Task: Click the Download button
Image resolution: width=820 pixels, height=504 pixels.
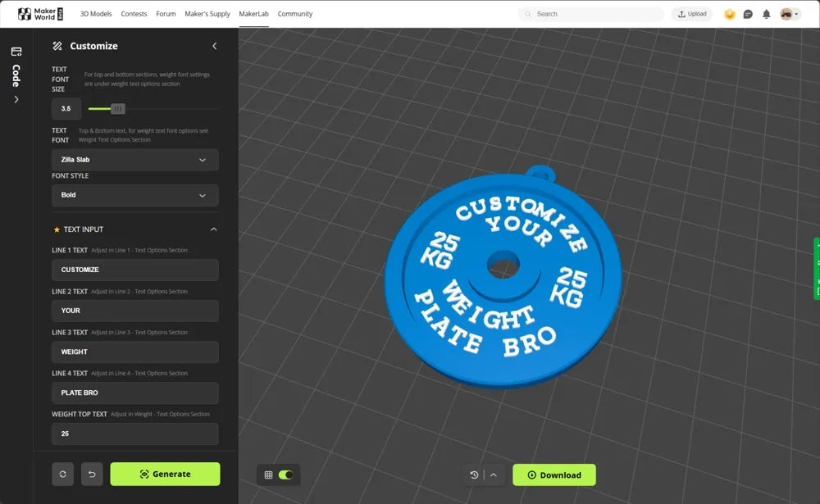Action: tap(554, 474)
